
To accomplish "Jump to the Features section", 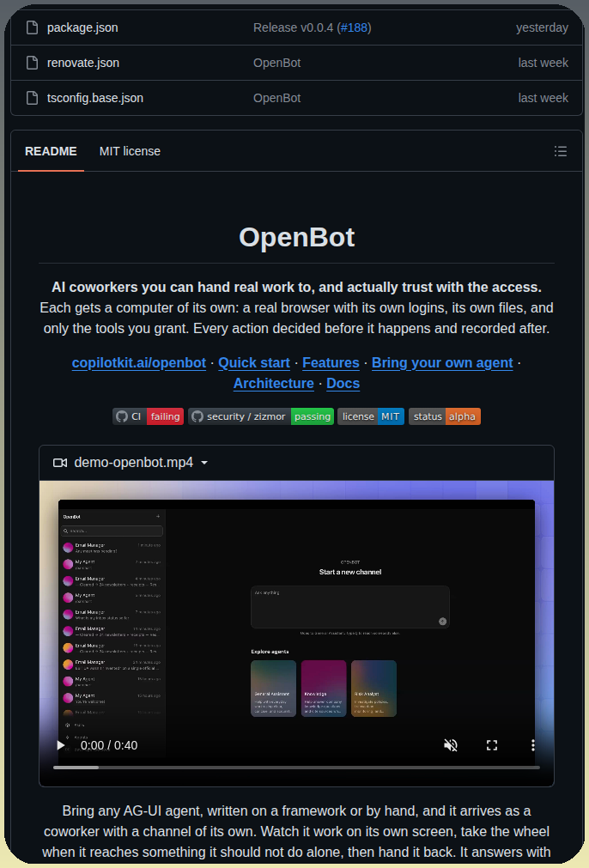I will point(331,363).
